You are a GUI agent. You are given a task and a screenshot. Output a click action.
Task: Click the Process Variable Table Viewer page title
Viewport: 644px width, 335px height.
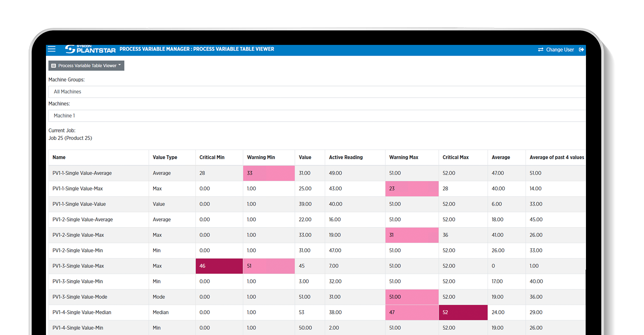[197, 49]
